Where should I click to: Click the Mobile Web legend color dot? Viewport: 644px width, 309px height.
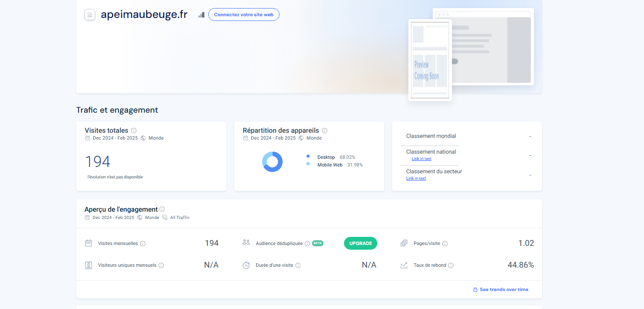(308, 164)
